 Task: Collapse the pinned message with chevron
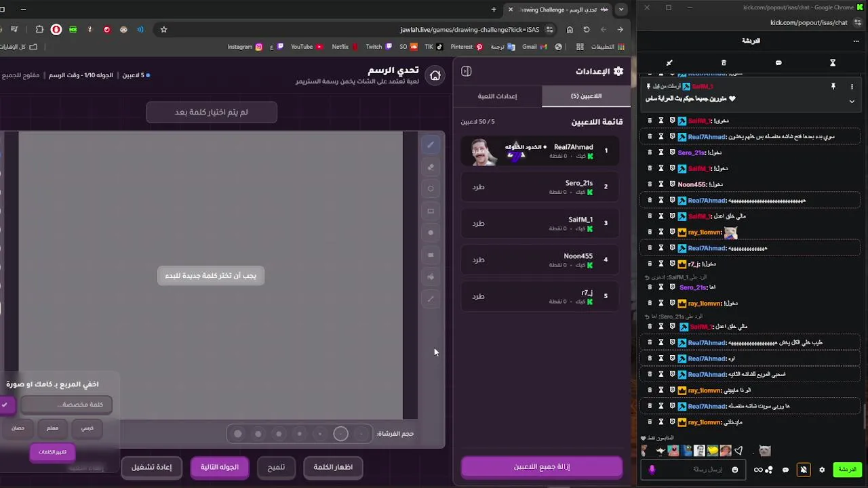pyautogui.click(x=852, y=101)
